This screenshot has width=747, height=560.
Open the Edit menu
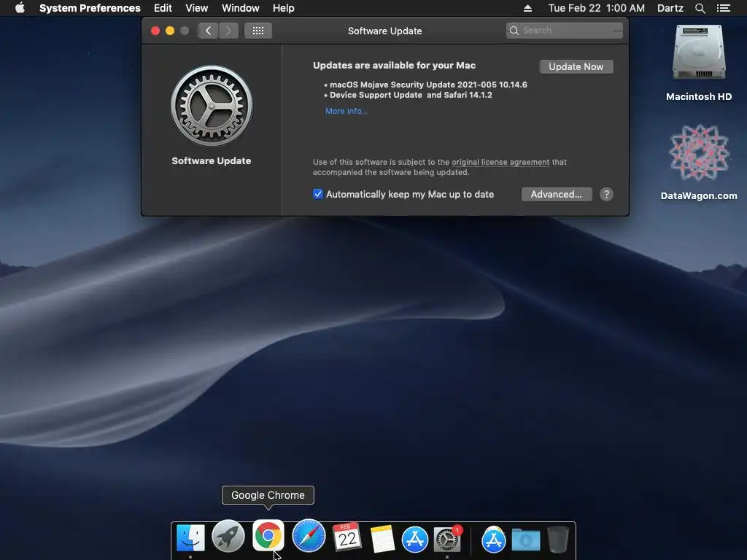pyautogui.click(x=163, y=8)
